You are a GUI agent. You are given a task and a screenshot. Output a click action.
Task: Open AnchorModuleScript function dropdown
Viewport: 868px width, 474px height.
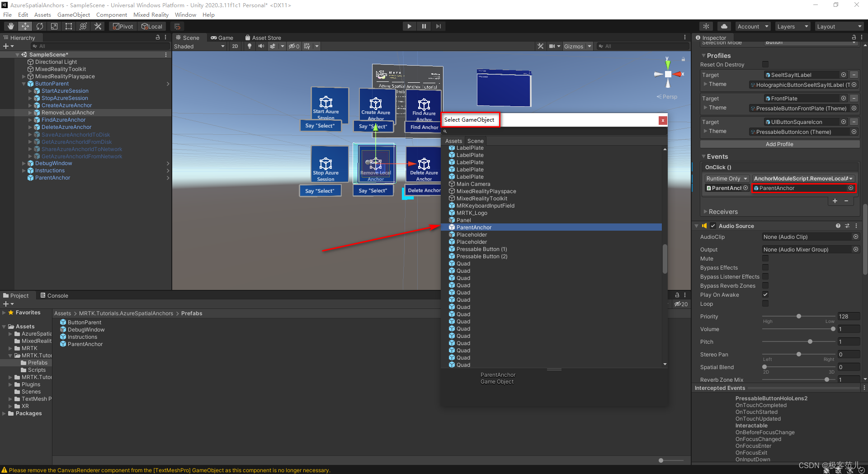pos(803,178)
